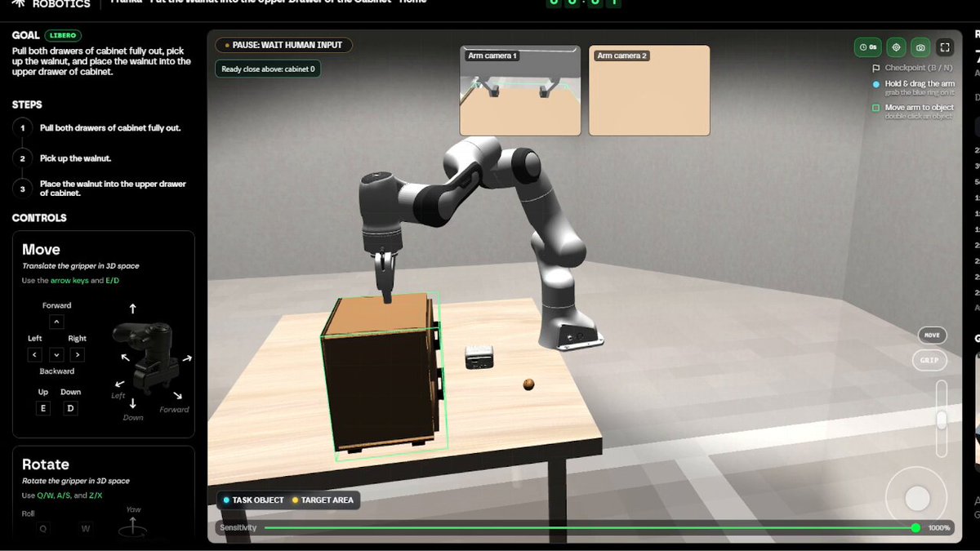Viewport: 980px width, 551px height.
Task: Click the PAUSE: WAIT HUMAN INPUT pill
Action: click(284, 46)
